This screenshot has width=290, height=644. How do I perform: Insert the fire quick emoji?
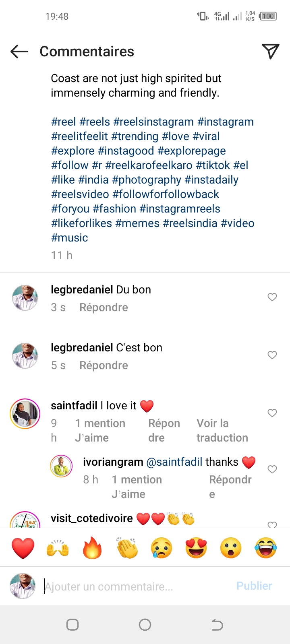[92, 548]
